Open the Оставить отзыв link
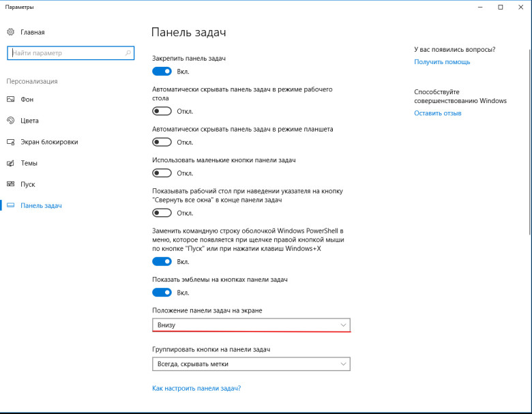Image resolution: width=532 pixels, height=414 pixels. pyautogui.click(x=438, y=113)
